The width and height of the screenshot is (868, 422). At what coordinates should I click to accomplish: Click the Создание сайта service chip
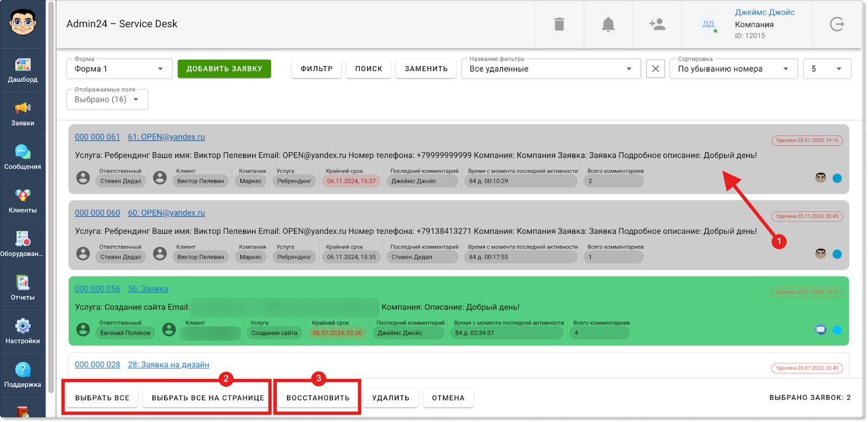click(275, 333)
